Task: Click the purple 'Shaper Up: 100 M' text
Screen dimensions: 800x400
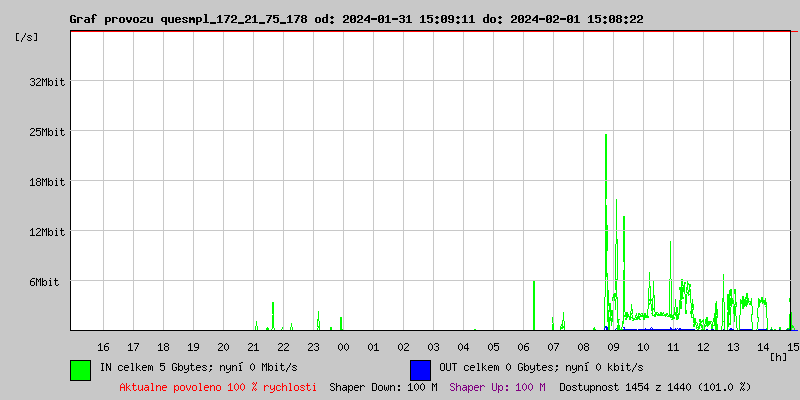Action: 497,386
